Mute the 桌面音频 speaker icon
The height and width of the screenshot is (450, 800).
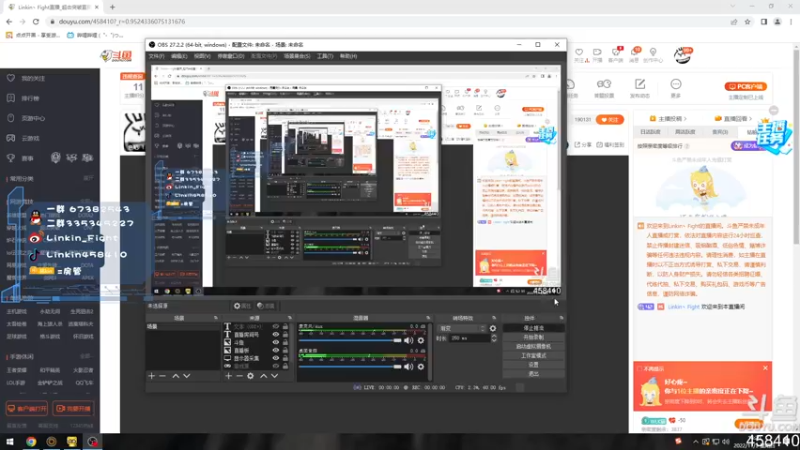tap(409, 366)
